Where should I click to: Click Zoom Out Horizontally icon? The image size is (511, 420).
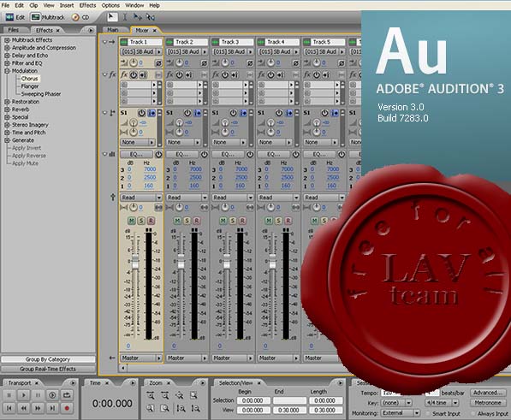165,395
